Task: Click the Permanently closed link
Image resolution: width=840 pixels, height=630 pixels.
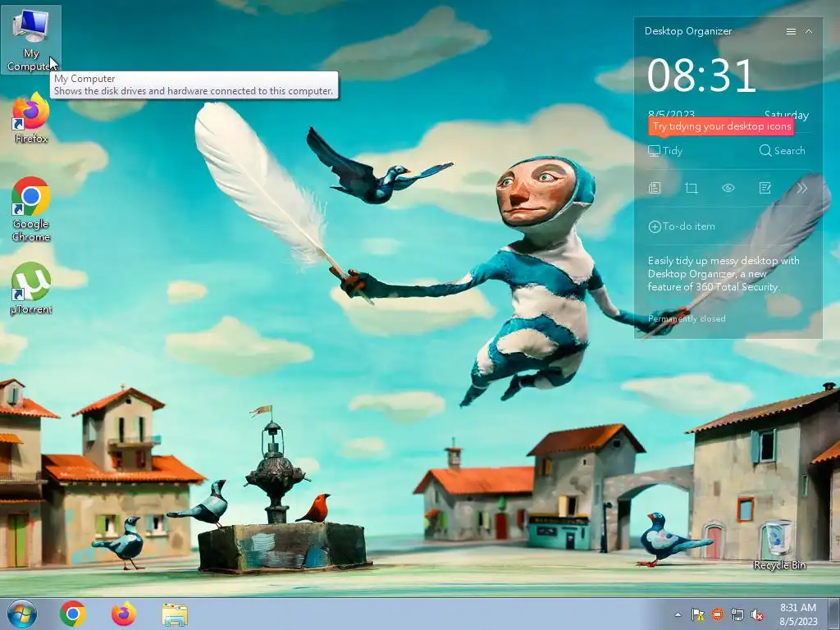Action: coord(687,319)
